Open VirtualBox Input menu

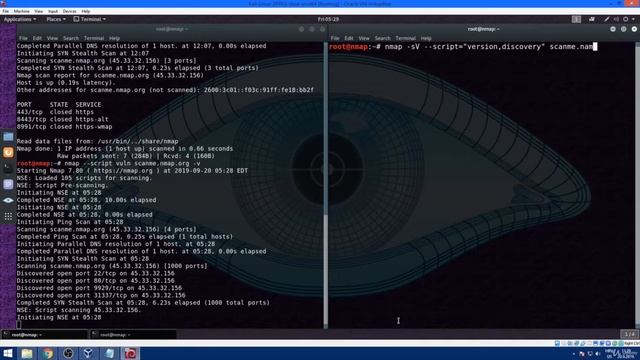click(53, 11)
